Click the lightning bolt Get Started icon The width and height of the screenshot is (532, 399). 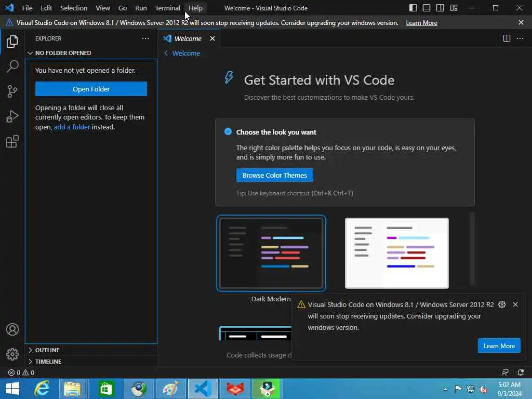point(229,77)
